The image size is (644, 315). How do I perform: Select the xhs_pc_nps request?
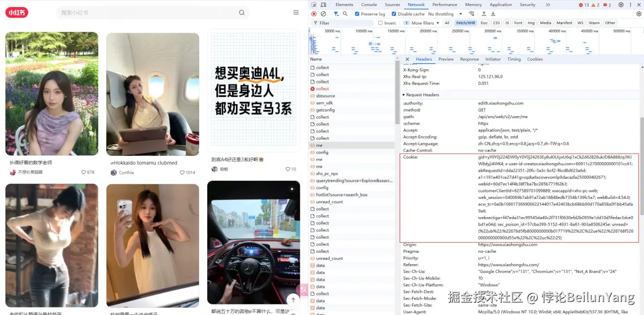(x=352, y=173)
